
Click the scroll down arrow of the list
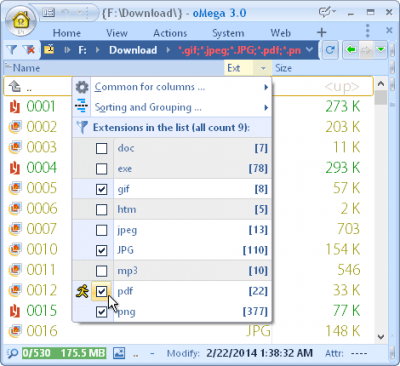[x=381, y=336]
